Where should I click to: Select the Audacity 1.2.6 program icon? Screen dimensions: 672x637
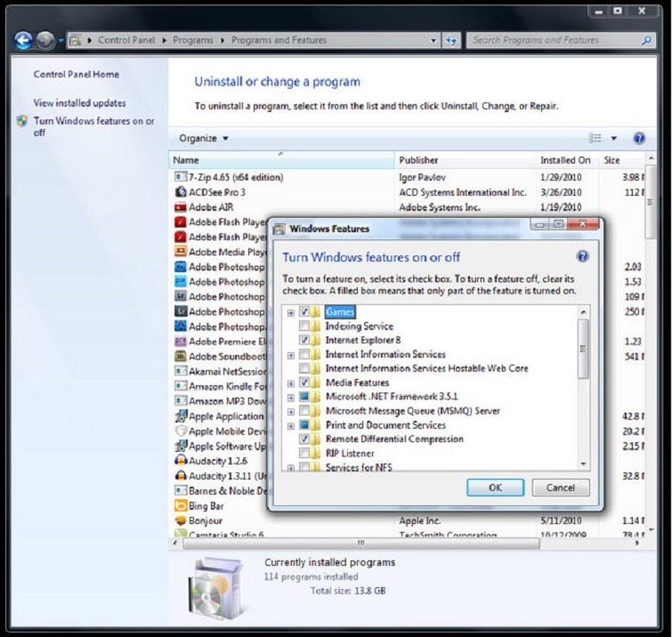coord(180,461)
